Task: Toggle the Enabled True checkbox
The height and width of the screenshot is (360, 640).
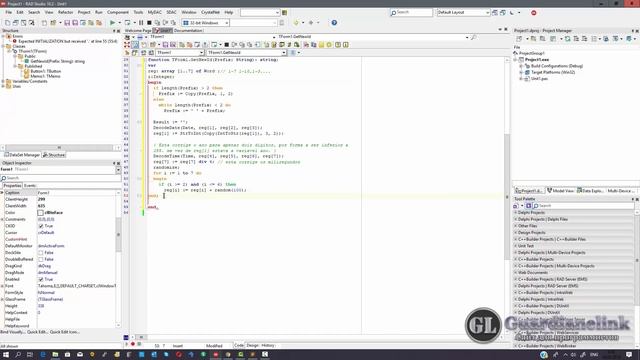Action: pos(40,279)
